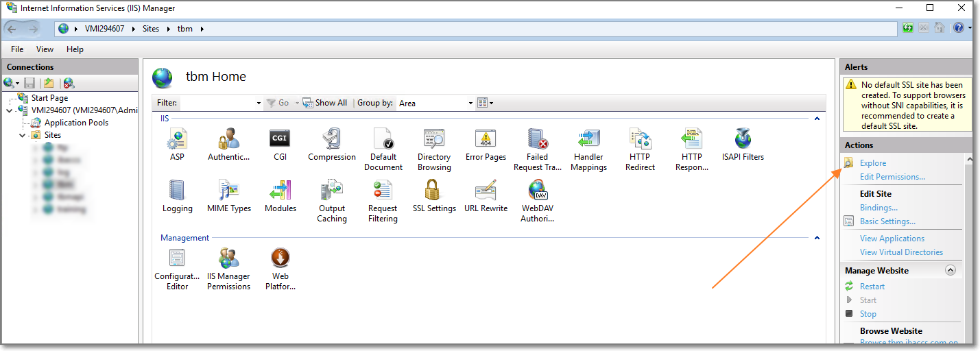This screenshot has width=980, height=351.
Task: Open the Help menu
Action: [x=75, y=49]
